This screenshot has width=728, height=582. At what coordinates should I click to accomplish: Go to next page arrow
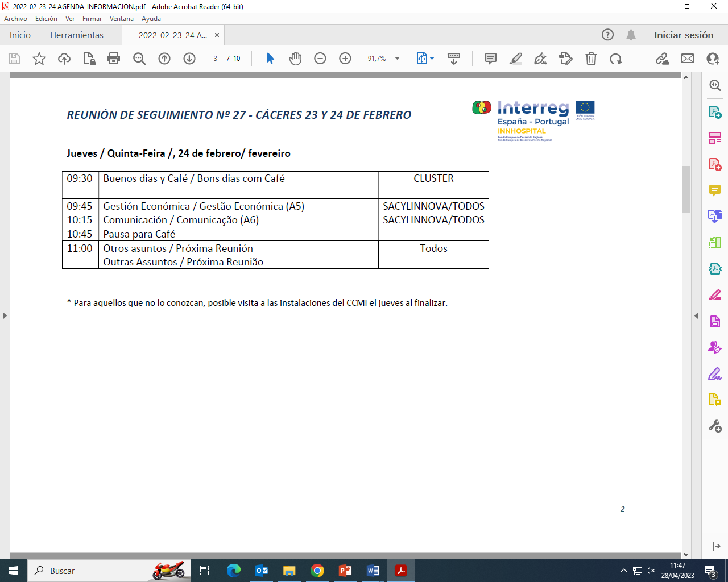189,59
